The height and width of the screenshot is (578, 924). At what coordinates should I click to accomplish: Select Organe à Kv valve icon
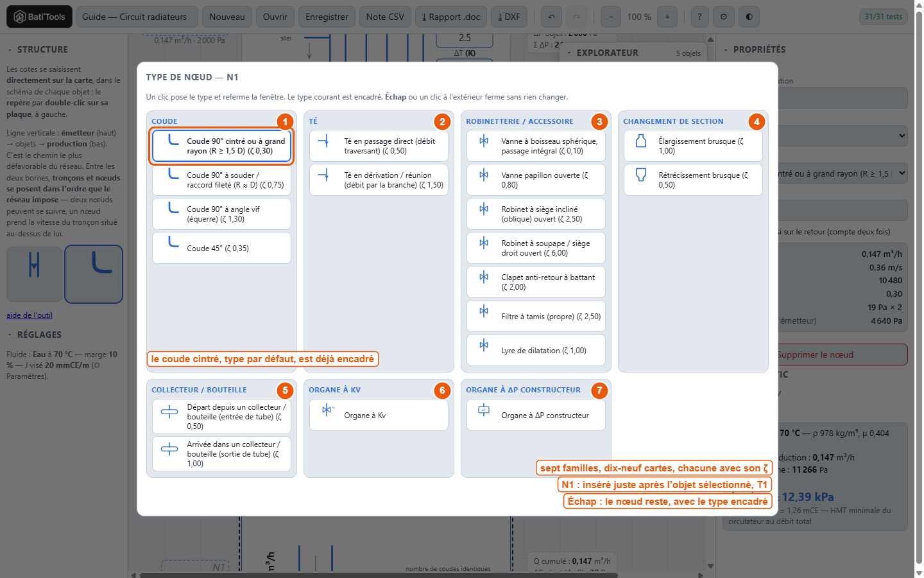327,410
